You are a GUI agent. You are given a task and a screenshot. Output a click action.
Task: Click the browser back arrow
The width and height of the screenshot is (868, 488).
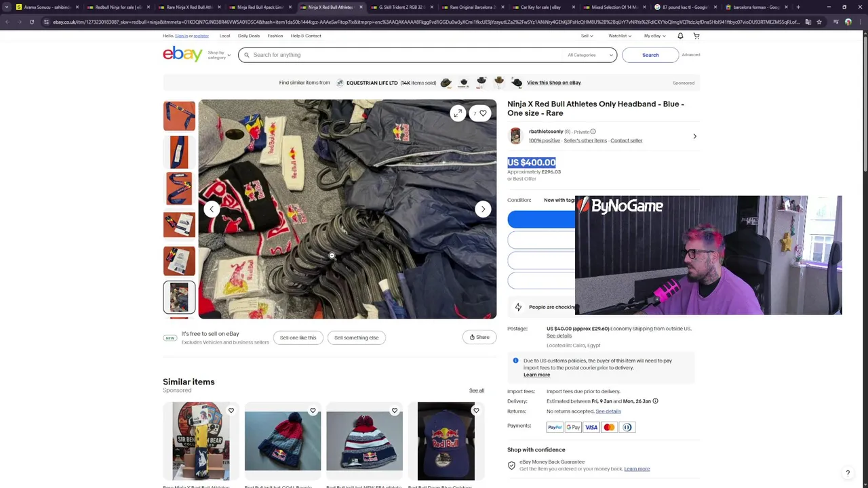(7, 22)
